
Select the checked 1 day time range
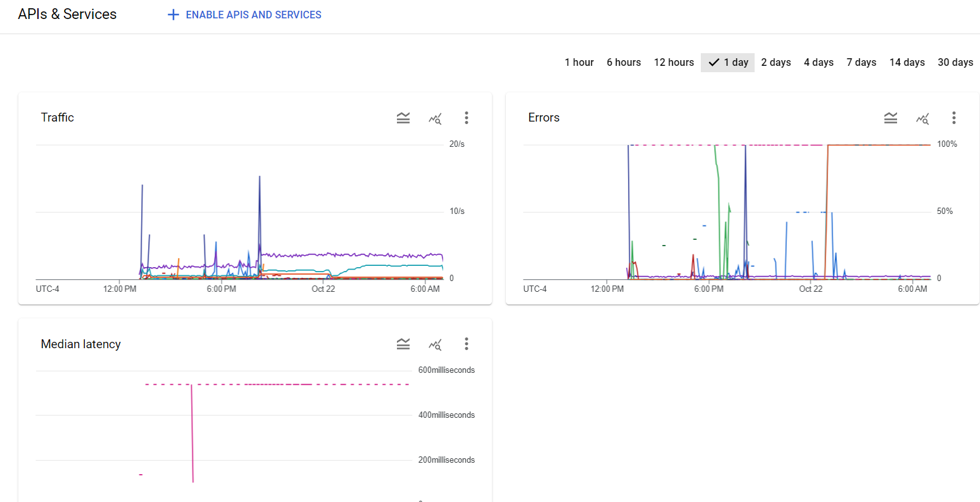727,62
